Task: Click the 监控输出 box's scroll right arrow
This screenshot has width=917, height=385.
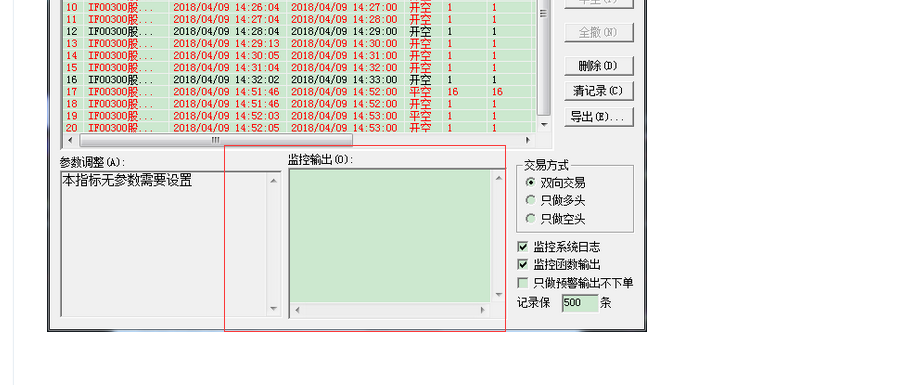Action: pos(483,310)
